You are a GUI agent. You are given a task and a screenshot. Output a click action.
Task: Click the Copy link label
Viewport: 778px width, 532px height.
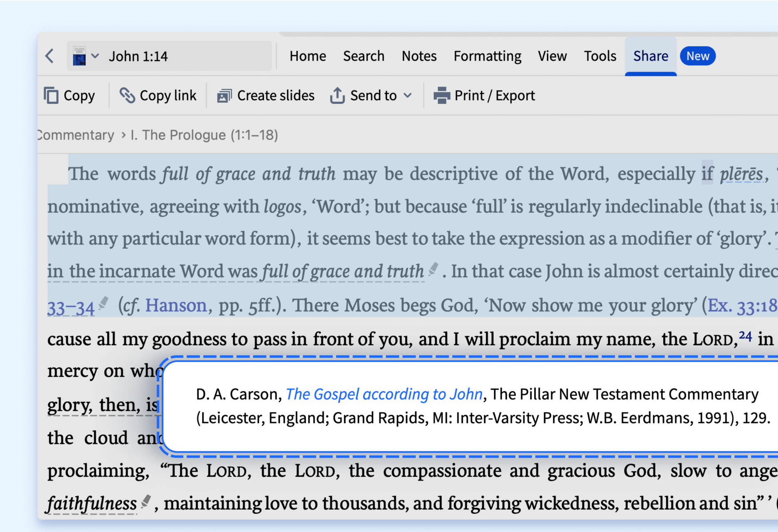168,96
